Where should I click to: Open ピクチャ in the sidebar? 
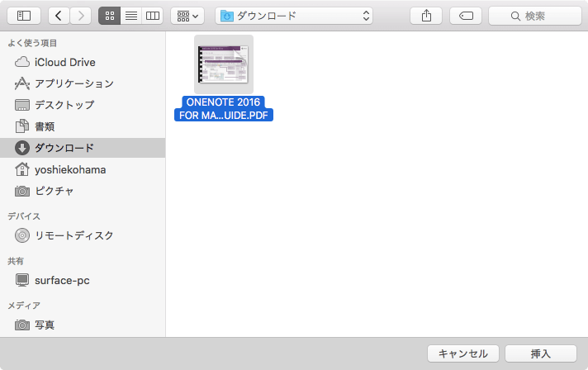click(83, 191)
